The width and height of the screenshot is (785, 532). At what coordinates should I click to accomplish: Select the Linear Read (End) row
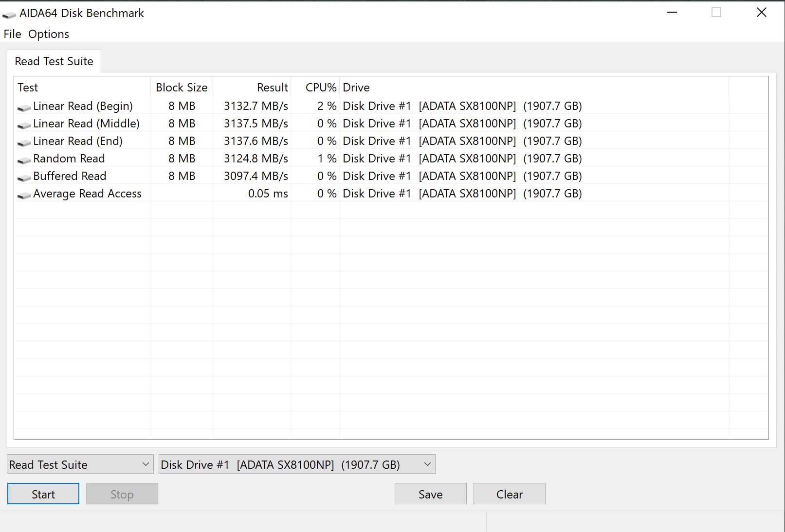click(x=391, y=141)
